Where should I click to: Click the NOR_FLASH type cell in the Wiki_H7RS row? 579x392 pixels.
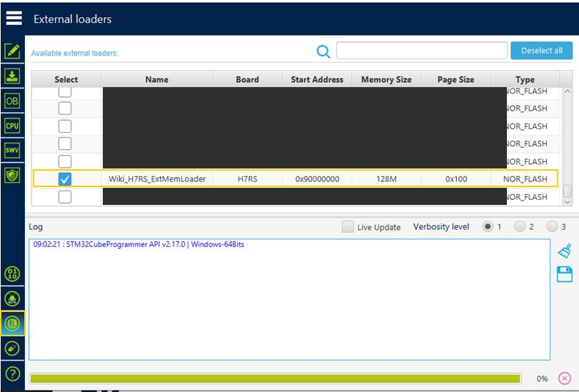click(525, 179)
